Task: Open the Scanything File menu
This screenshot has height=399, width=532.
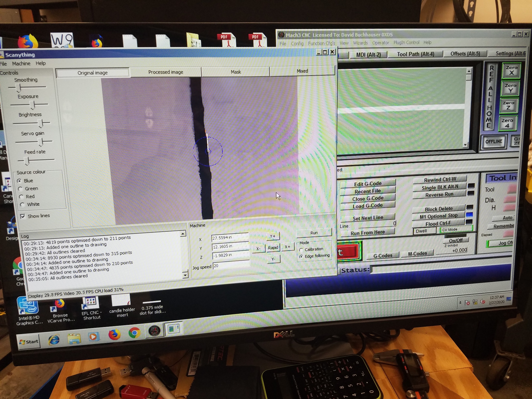Action: click(3, 64)
